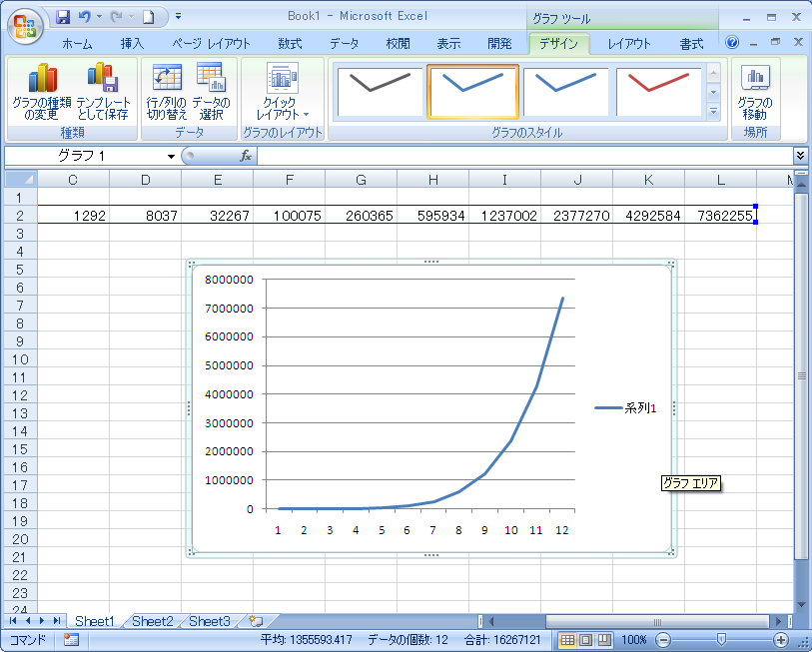Open the 挿入 ribbon tab
The height and width of the screenshot is (652, 812).
pyautogui.click(x=132, y=44)
